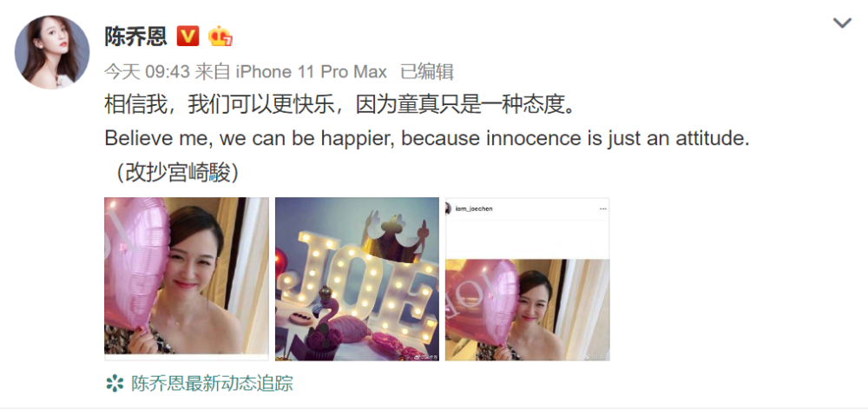Viewport: 868px width, 410px height.
Task: Click the three-dot icon in Instagram screenshot
Action: click(x=603, y=208)
